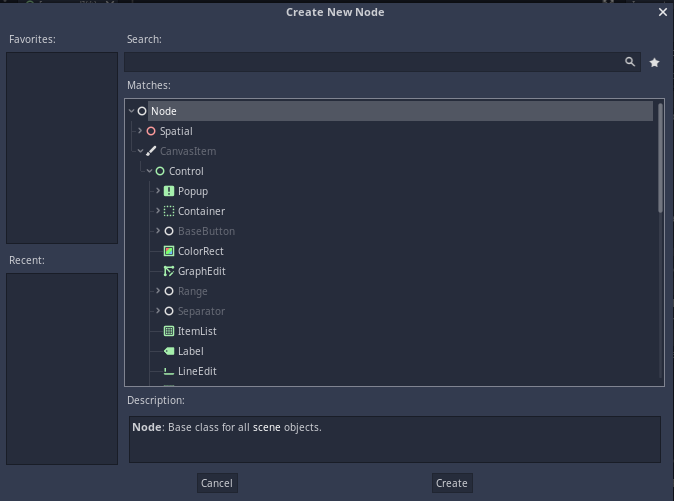Click the LineEdit icon
Screen dimensions: 674x501
pos(169,372)
